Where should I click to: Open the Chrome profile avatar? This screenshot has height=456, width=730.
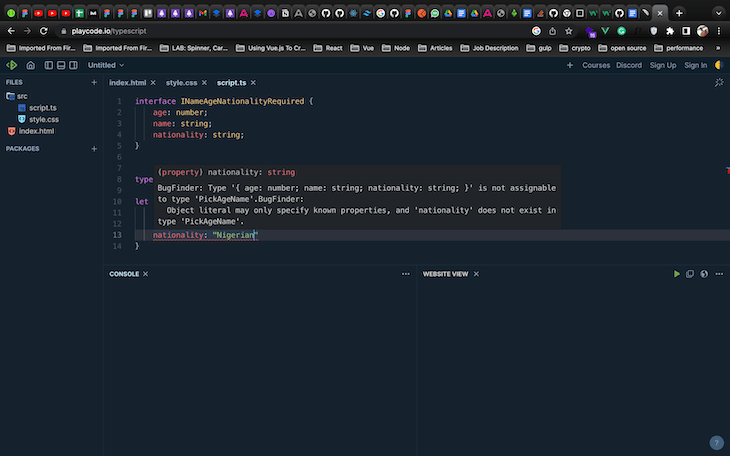click(x=703, y=31)
